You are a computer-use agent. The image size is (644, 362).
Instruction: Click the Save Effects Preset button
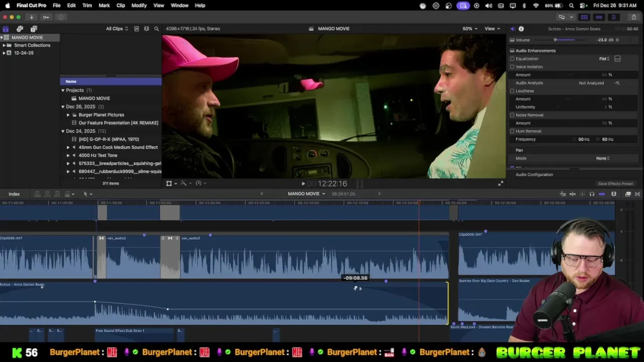(x=615, y=184)
